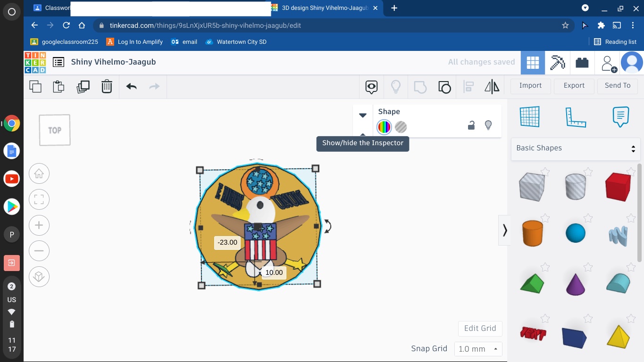Pick the striped Cylinder hole shape
The image size is (644, 362).
pos(575,187)
